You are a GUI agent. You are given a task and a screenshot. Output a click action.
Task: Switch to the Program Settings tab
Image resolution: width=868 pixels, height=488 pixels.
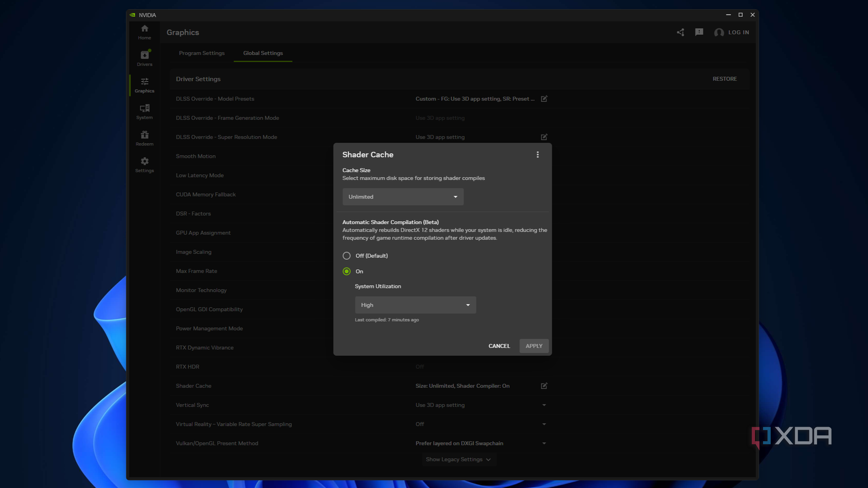tap(201, 53)
